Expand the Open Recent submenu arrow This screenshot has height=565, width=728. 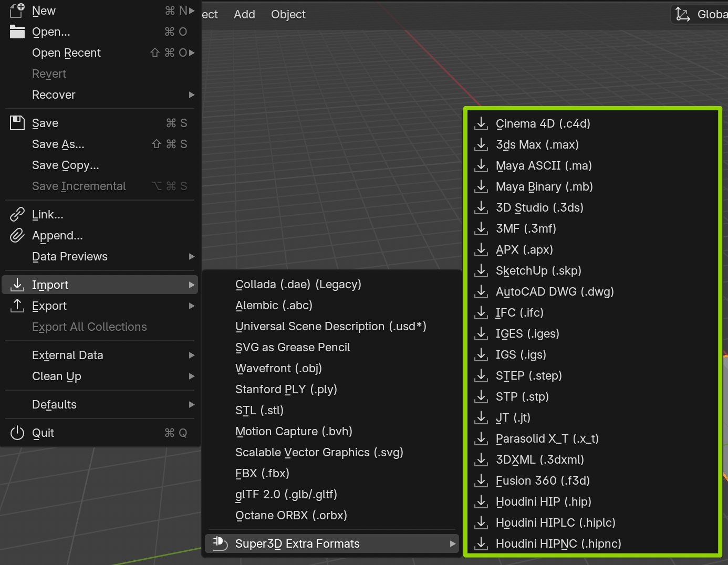point(192,53)
